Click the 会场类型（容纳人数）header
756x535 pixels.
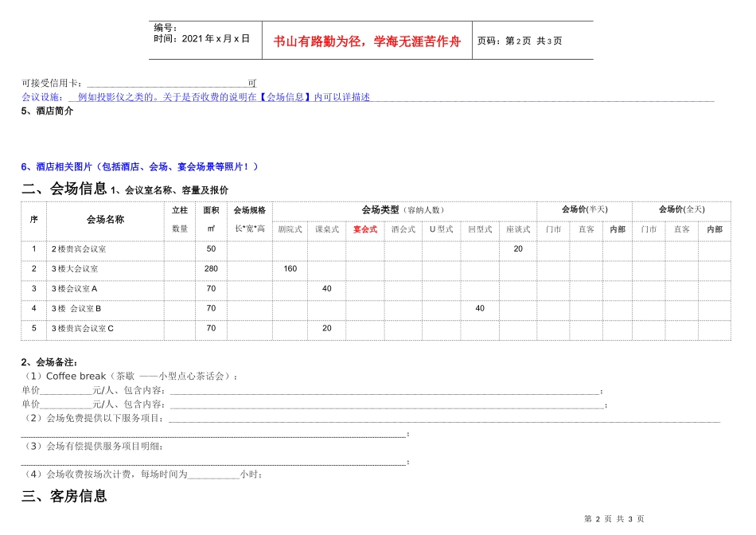point(403,210)
